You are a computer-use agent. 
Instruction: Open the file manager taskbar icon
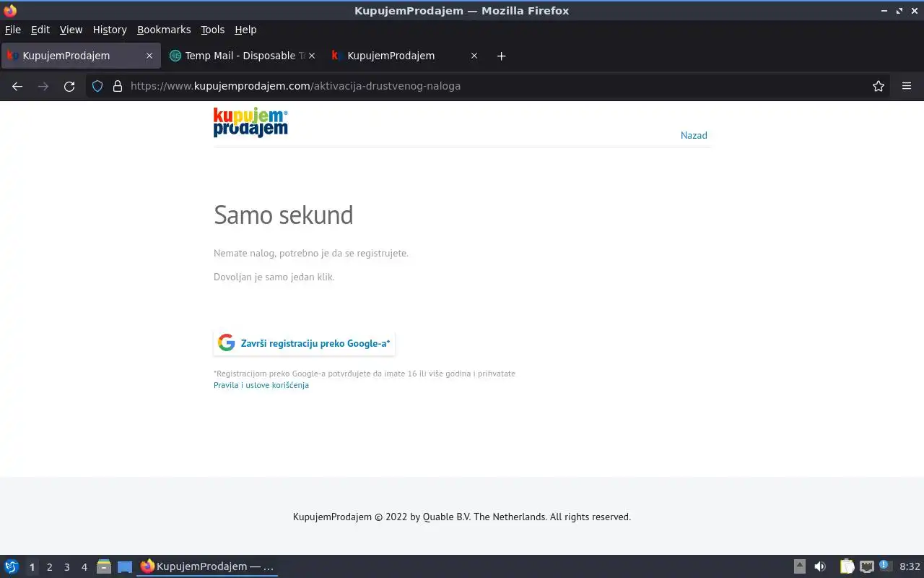click(104, 567)
